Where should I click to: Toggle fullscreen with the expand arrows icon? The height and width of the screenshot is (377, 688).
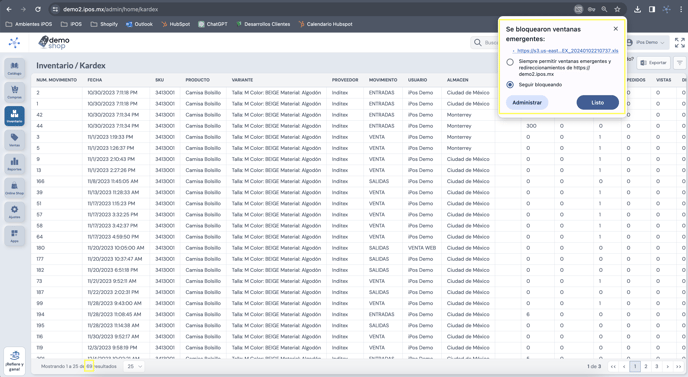680,43
